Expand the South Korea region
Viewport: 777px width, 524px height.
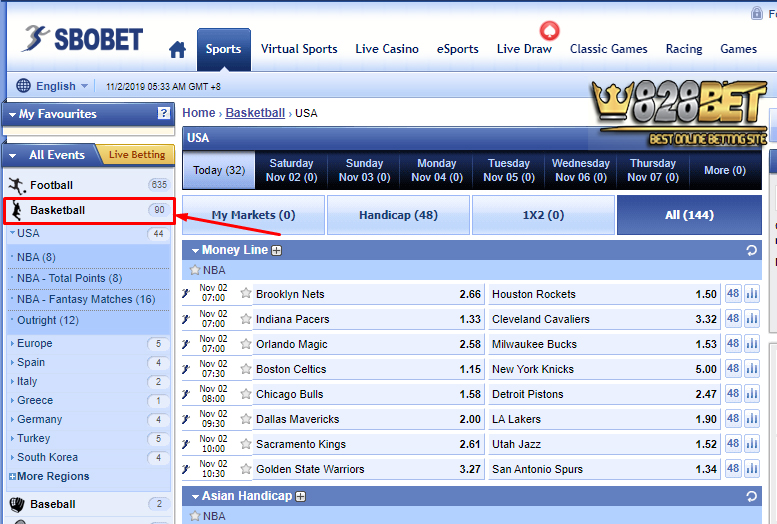click(x=12, y=457)
